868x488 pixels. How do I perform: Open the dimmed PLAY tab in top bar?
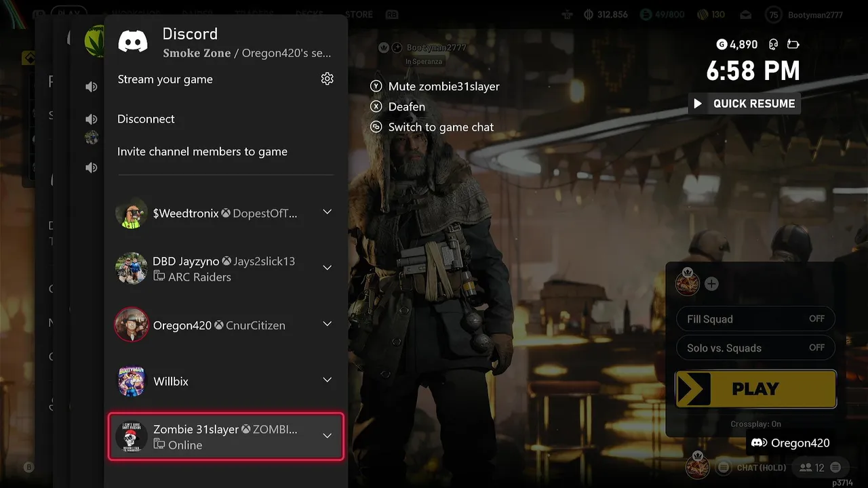[68, 14]
